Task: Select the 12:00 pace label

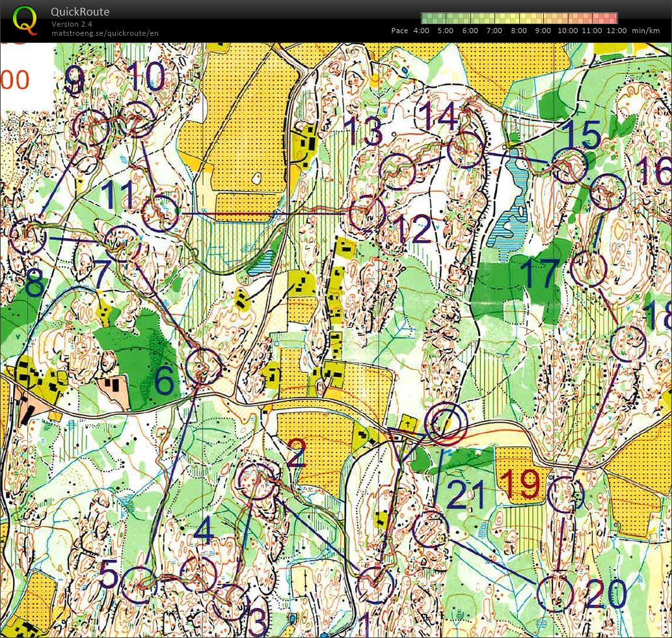Action: pyautogui.click(x=616, y=31)
